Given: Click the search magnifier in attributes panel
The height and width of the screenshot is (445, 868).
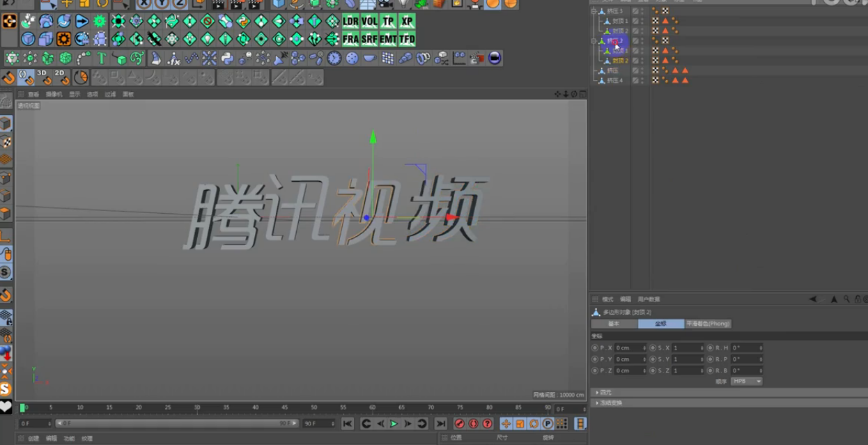Looking at the screenshot, I should coord(846,299).
